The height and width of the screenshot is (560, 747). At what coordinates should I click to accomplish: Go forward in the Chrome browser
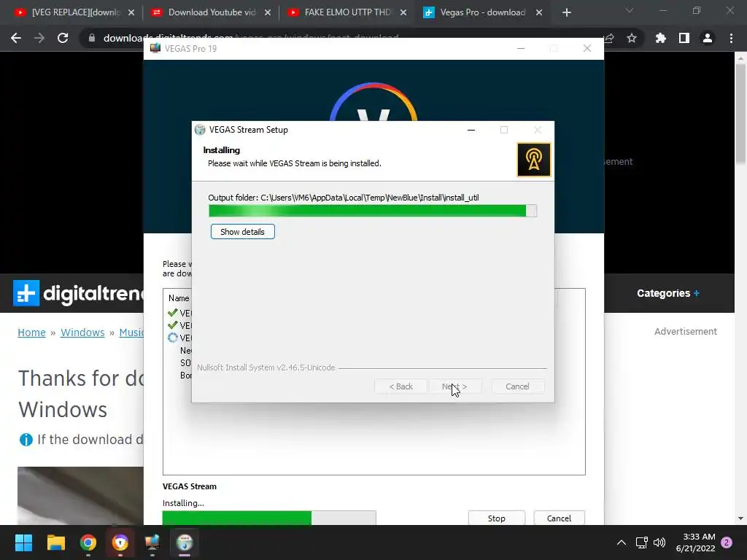(39, 38)
